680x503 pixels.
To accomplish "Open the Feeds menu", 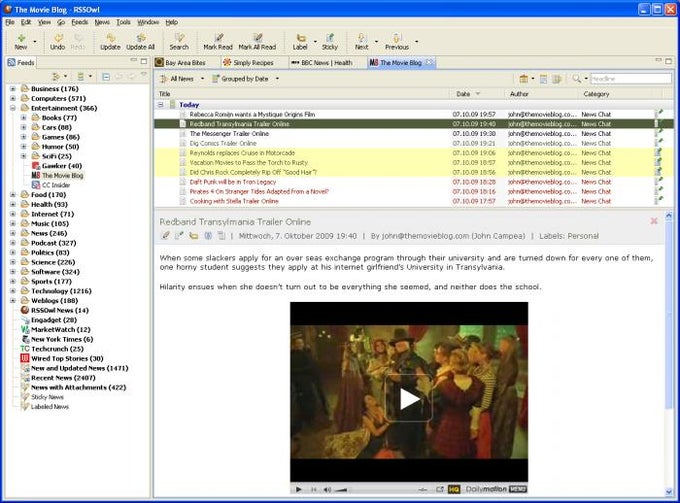I will [80, 22].
